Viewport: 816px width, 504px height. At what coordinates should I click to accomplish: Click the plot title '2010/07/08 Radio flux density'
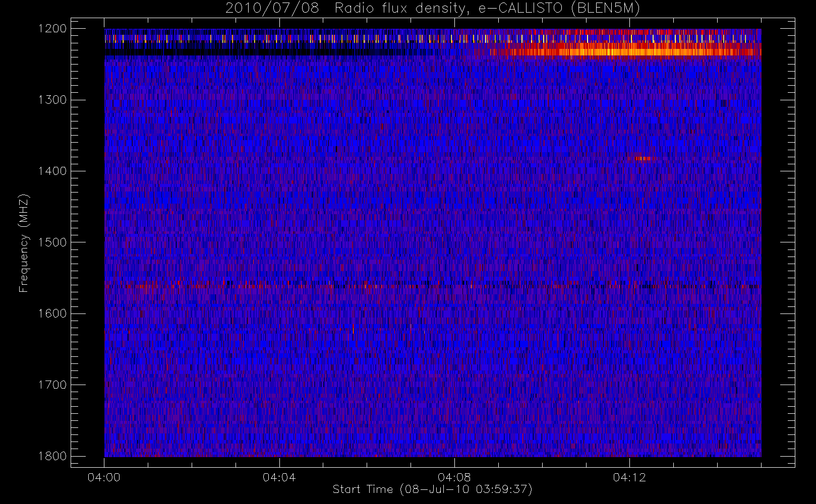click(432, 9)
